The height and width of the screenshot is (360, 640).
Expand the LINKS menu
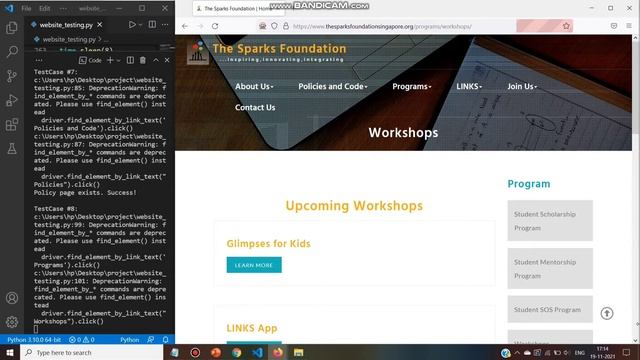click(469, 87)
